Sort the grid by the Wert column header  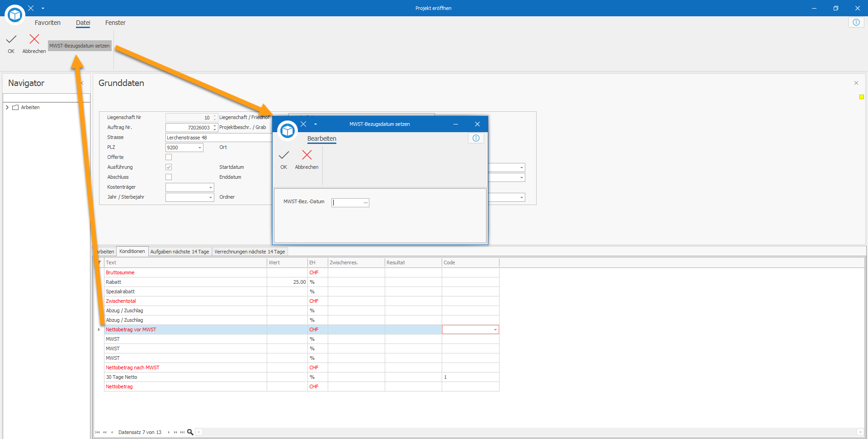tap(287, 262)
